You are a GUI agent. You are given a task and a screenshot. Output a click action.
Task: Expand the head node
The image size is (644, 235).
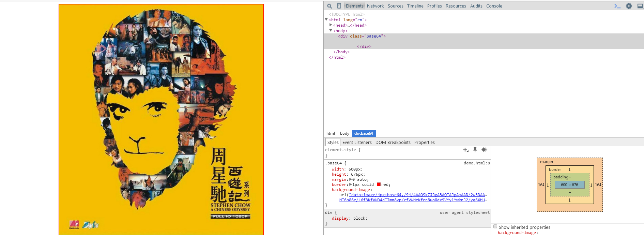331,25
